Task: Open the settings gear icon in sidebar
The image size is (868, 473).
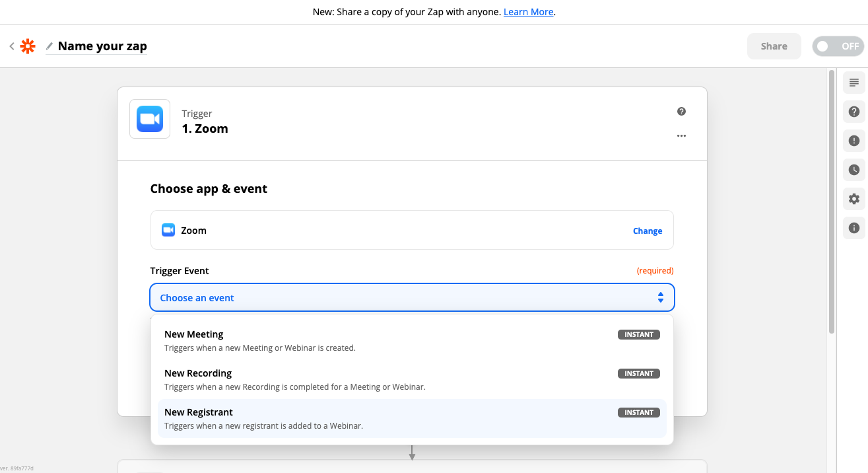Action: [854, 199]
